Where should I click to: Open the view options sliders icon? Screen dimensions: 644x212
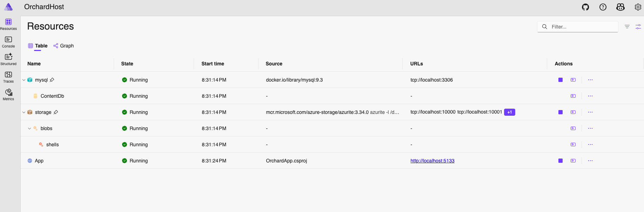(638, 27)
